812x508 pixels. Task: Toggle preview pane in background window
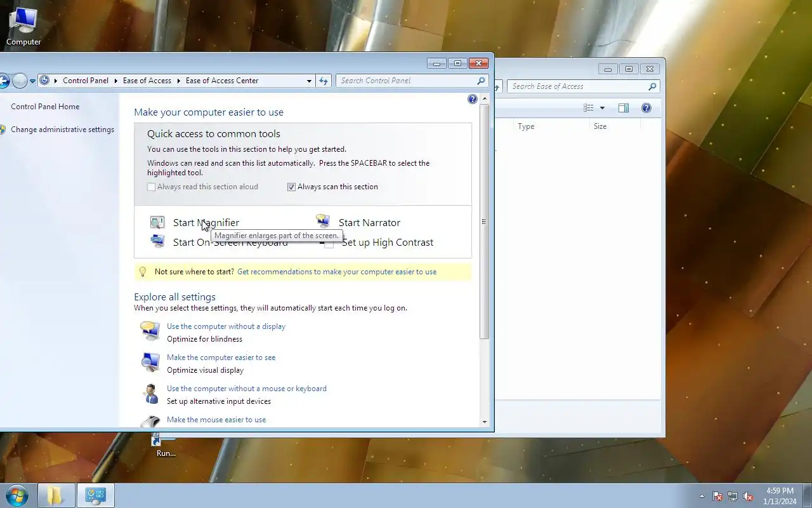tap(624, 108)
